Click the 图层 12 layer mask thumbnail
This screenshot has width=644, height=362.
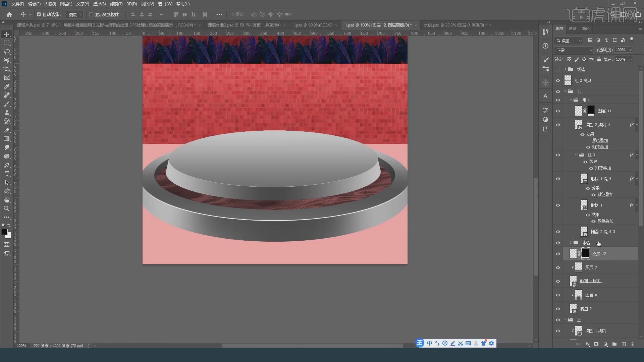tap(586, 254)
